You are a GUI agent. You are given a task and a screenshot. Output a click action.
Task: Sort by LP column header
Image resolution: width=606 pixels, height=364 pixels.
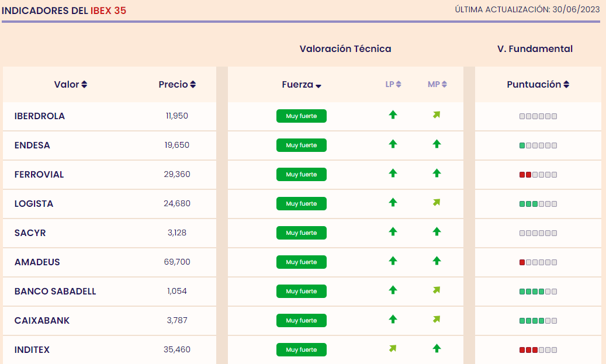click(393, 85)
